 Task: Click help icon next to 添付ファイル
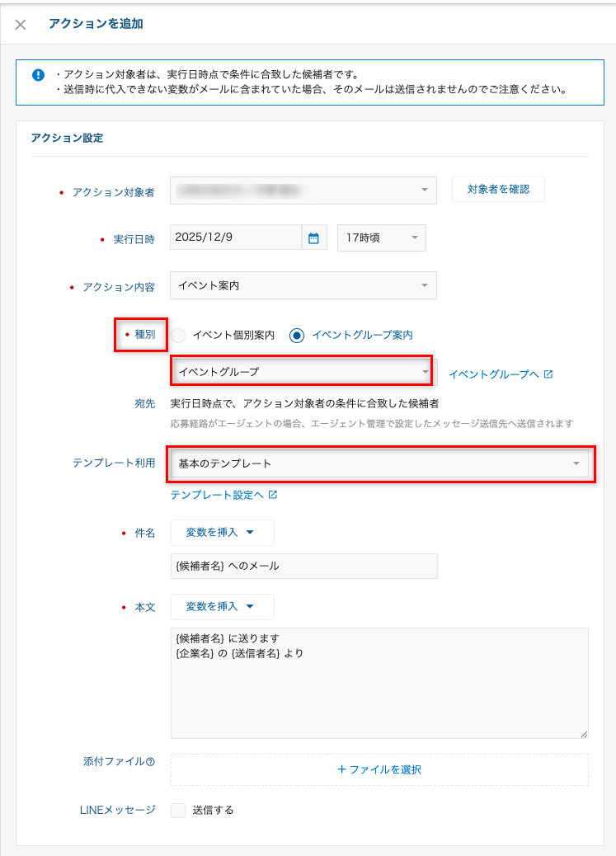tap(151, 763)
